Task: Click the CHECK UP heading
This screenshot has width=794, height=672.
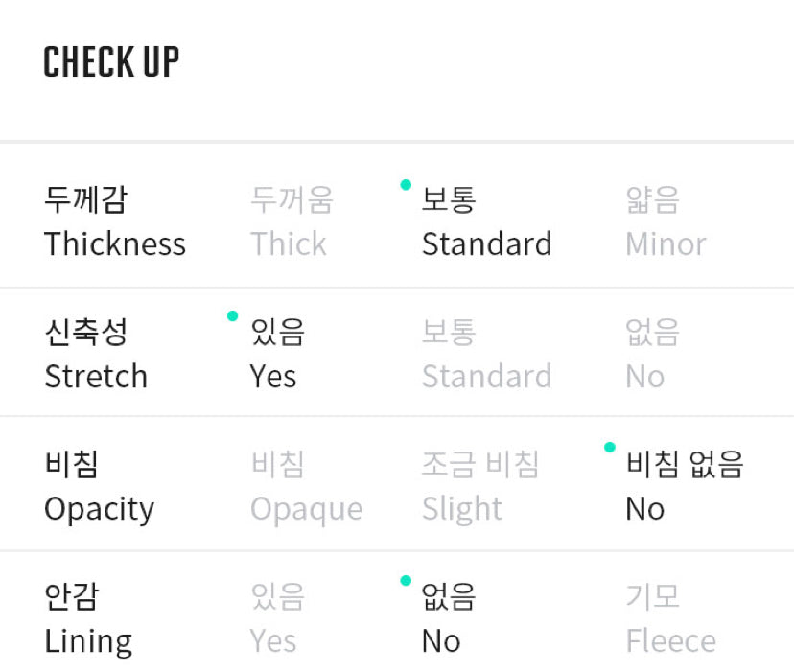Action: (x=111, y=62)
